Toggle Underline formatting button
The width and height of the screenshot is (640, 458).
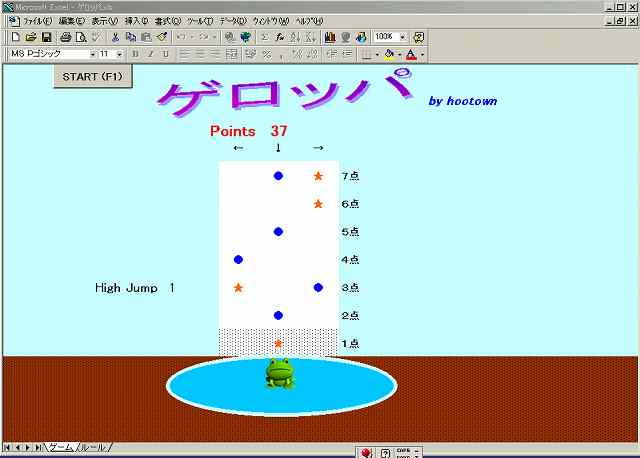[165, 54]
